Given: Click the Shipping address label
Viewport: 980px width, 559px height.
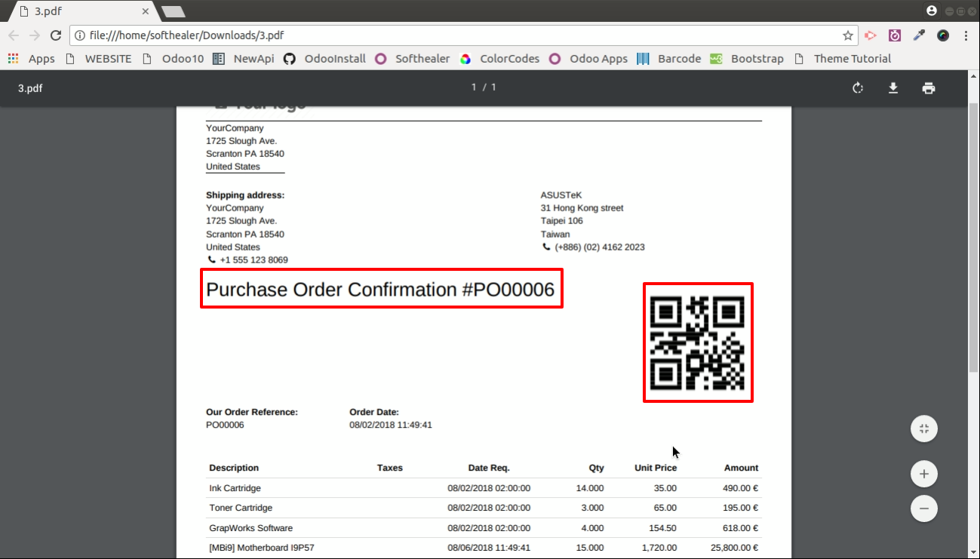Looking at the screenshot, I should point(245,195).
